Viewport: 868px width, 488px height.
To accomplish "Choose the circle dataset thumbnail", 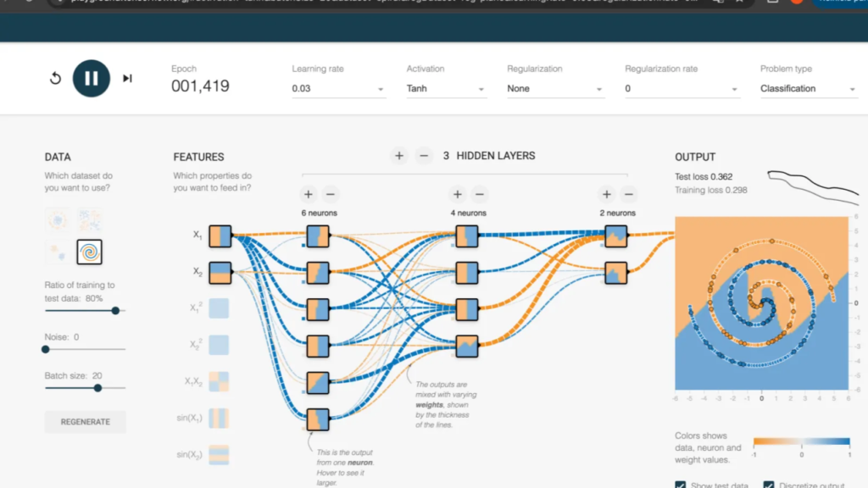I will point(57,219).
